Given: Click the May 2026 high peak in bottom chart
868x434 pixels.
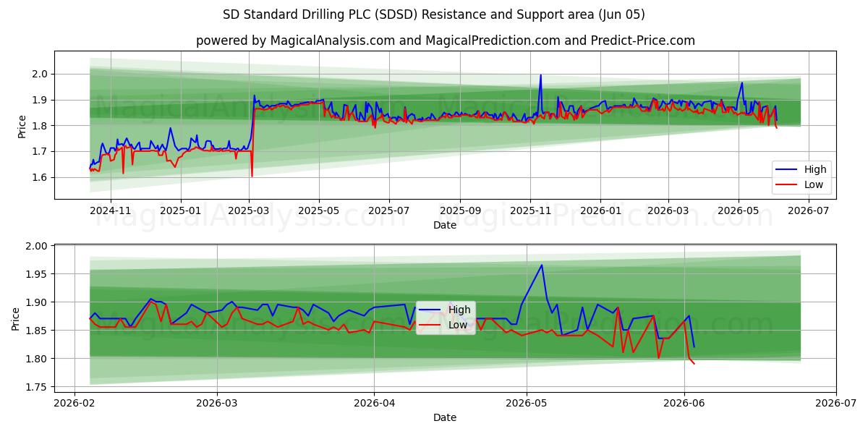Looking at the screenshot, I should 542,265.
